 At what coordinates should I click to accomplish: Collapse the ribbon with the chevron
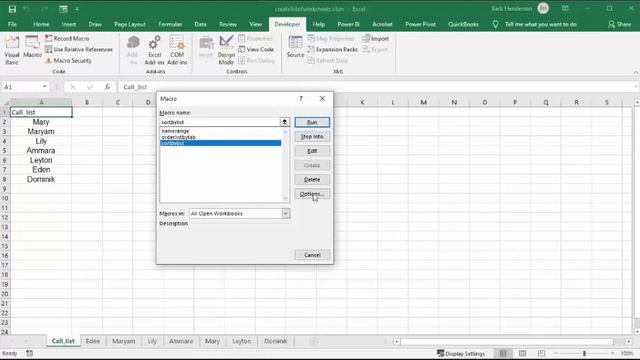coord(636,72)
